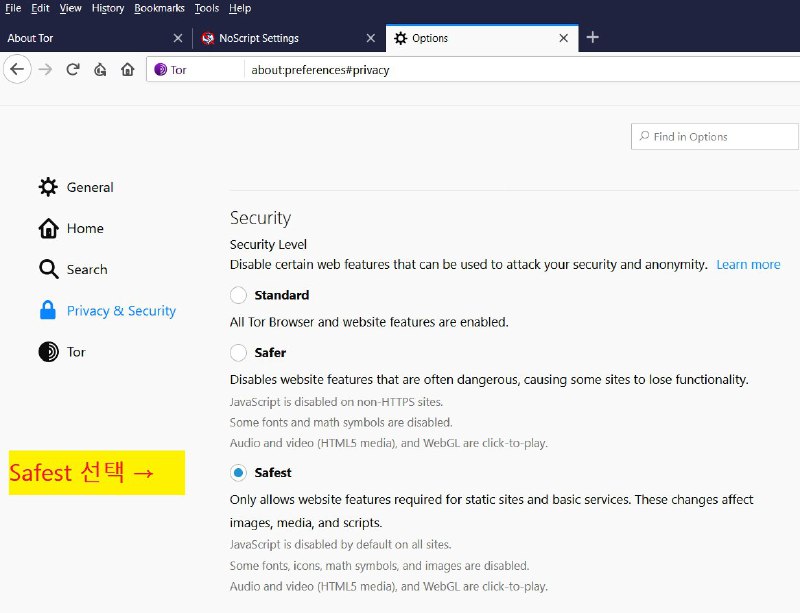
Task: Open the Tools menu
Action: click(207, 8)
